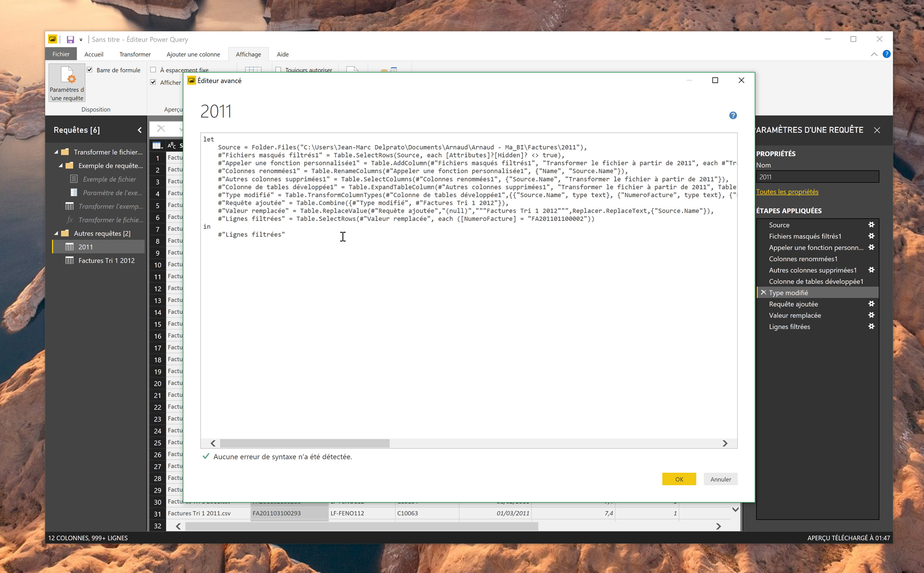924x573 pixels.
Task: Open gear icon for Requête ajoutée step
Action: [x=871, y=304]
